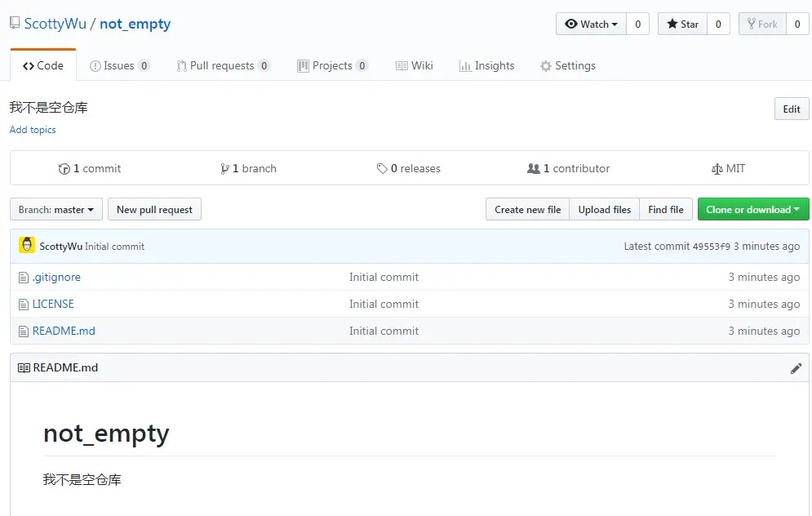View the 1 branch link
Image resolution: width=812 pixels, height=516 pixels.
[248, 168]
